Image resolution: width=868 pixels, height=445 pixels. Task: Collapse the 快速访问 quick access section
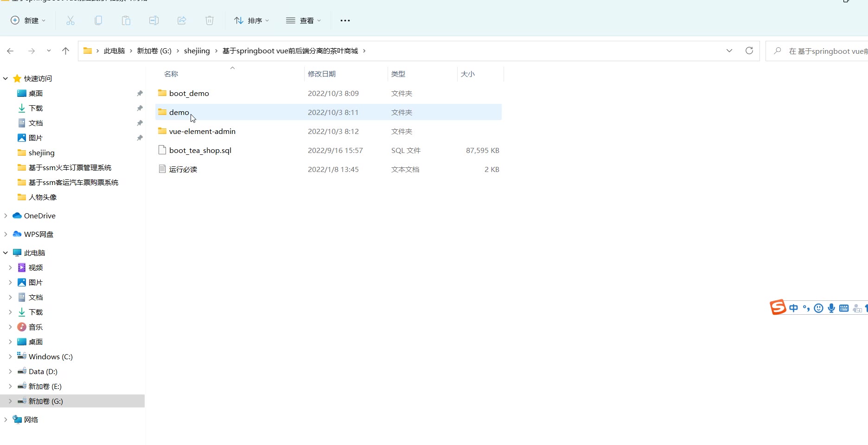click(x=6, y=78)
